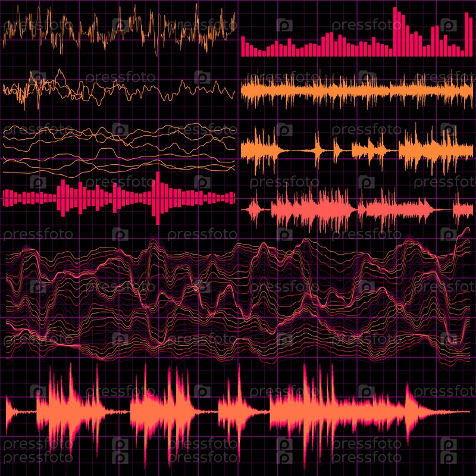This screenshot has height=476, width=476.
Task: Click the large layered multi-line wave terrain
Action: pyautogui.click(x=238, y=297)
